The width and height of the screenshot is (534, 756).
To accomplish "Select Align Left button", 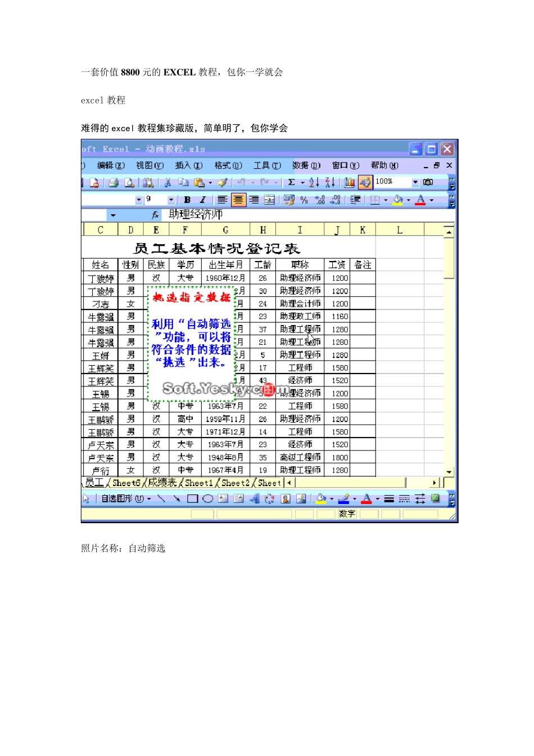I will click(x=223, y=200).
